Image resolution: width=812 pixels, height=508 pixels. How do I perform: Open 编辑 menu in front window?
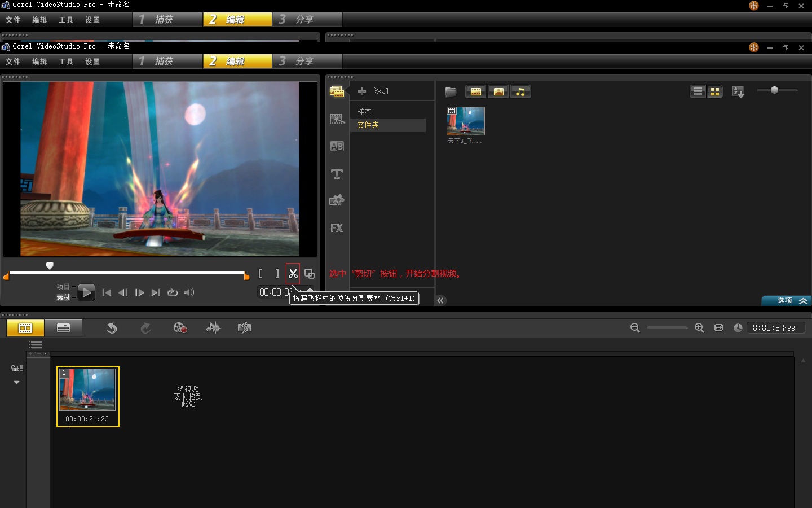pyautogui.click(x=39, y=62)
